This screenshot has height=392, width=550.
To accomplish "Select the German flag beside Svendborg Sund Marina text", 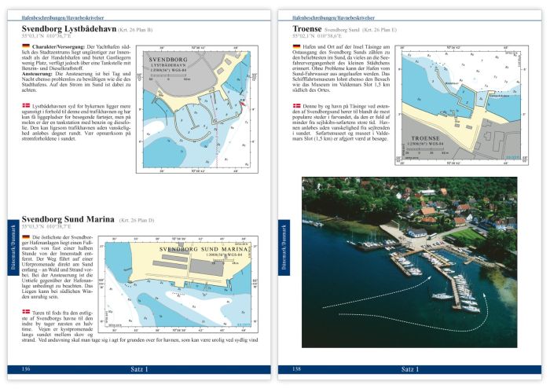I will [26, 236].
